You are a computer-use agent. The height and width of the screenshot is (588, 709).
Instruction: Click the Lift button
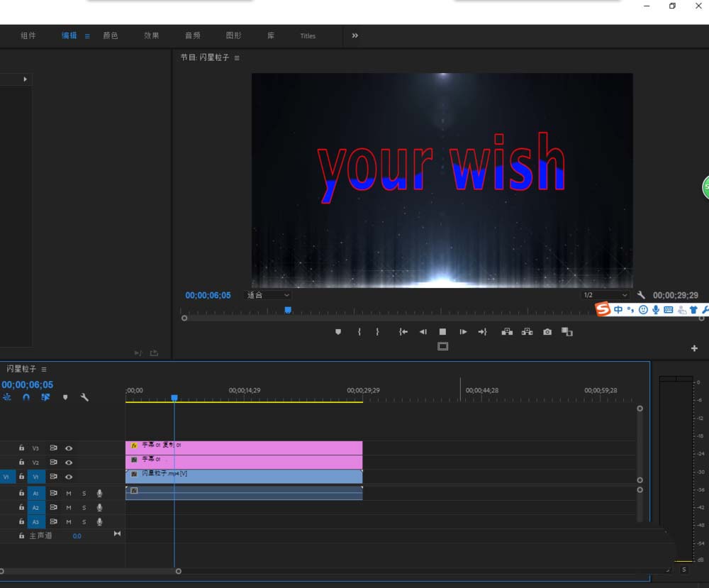tap(507, 332)
